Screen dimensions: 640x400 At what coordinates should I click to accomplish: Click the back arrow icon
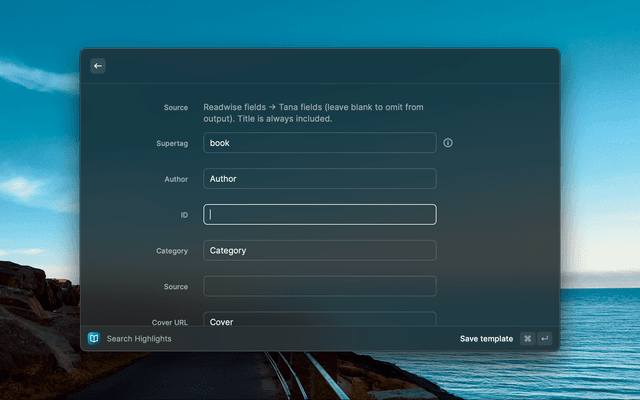point(98,66)
